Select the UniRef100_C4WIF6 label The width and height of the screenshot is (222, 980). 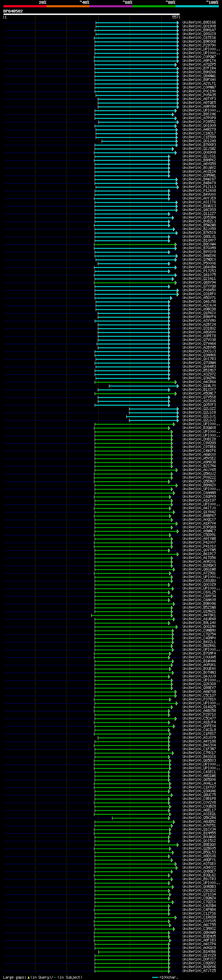(x=199, y=451)
